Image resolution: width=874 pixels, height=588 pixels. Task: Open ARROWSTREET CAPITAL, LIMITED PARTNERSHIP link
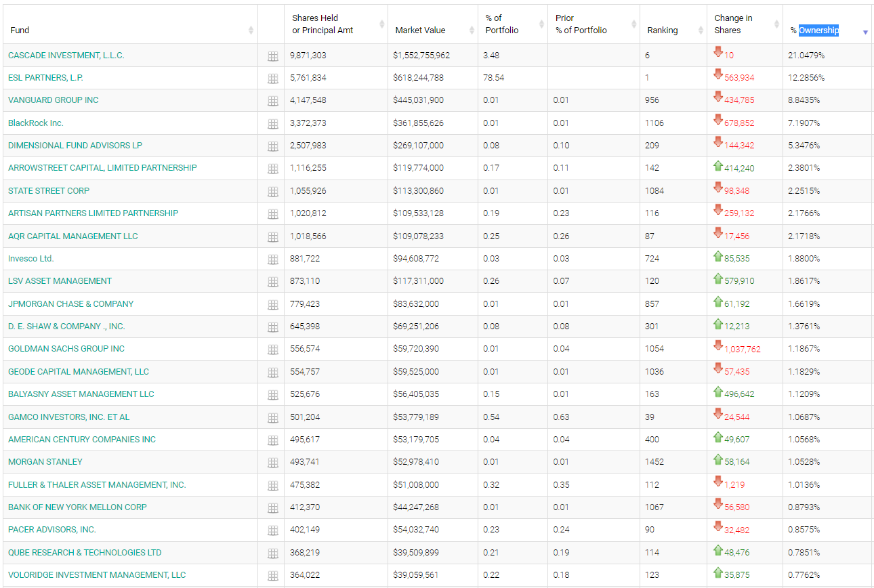click(x=102, y=168)
